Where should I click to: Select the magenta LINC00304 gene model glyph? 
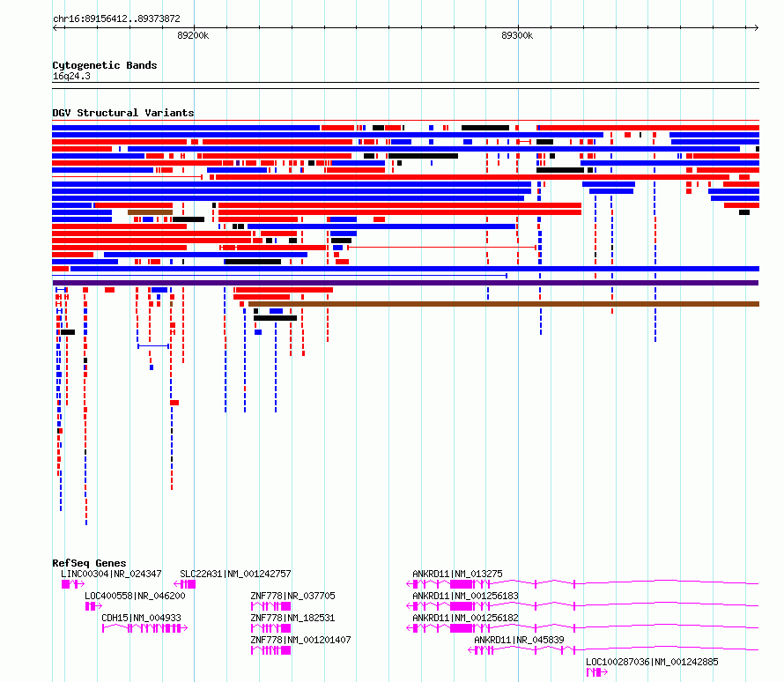73,584
